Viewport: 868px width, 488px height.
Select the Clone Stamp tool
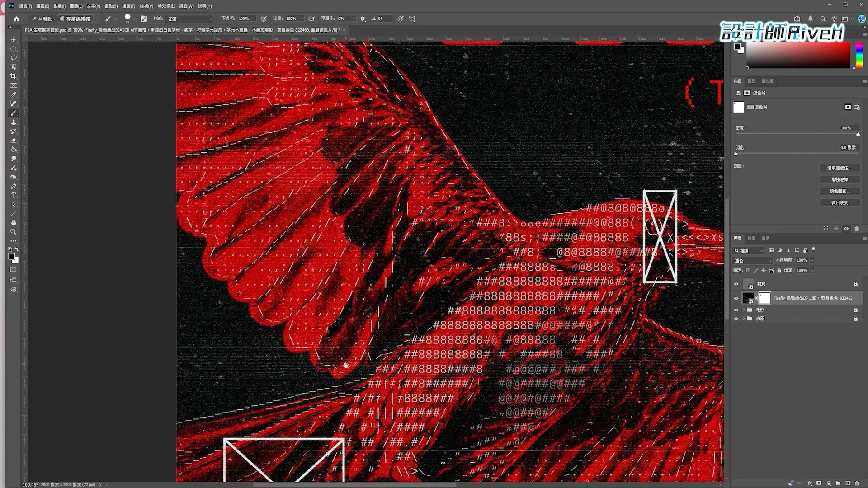14,122
